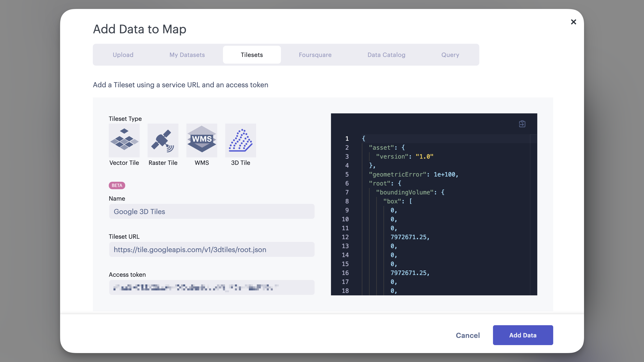The height and width of the screenshot is (362, 644).
Task: Click the BETA badge label
Action: pyautogui.click(x=117, y=185)
